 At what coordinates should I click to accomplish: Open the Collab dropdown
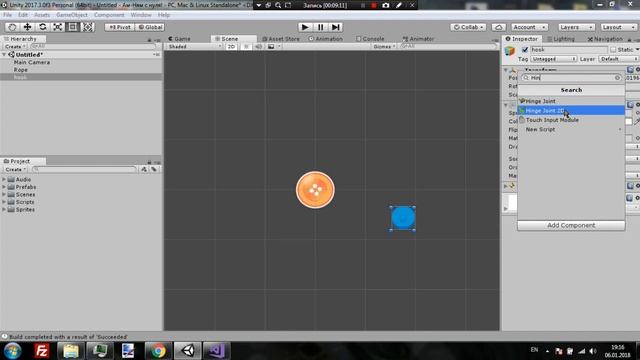coord(468,27)
